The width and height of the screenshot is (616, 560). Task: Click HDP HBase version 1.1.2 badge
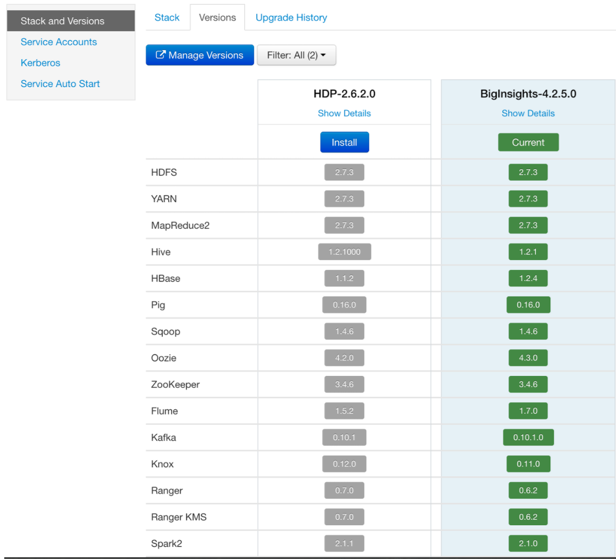344,278
